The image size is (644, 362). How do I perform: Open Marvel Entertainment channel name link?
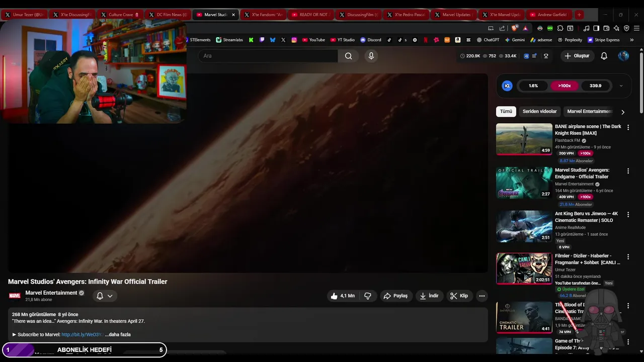[51, 293]
